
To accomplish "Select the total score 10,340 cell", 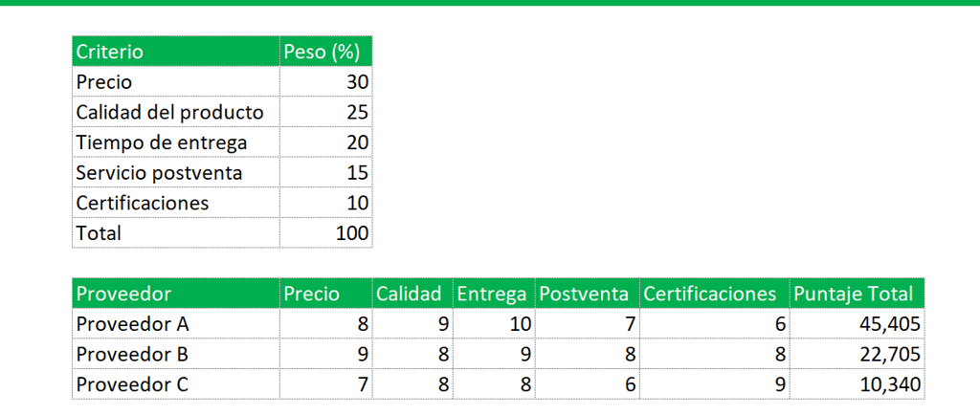I will (x=857, y=384).
